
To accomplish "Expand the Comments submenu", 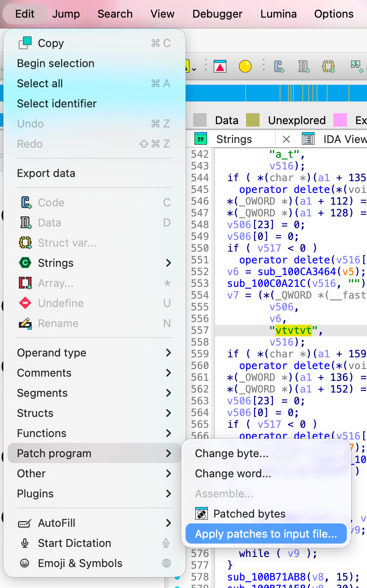I will (x=168, y=373).
